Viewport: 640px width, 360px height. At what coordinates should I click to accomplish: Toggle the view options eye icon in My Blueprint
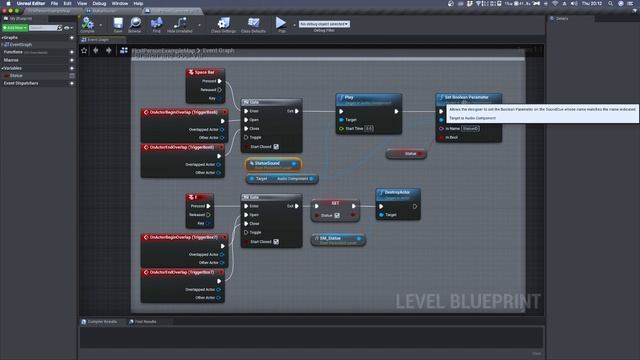(x=68, y=28)
